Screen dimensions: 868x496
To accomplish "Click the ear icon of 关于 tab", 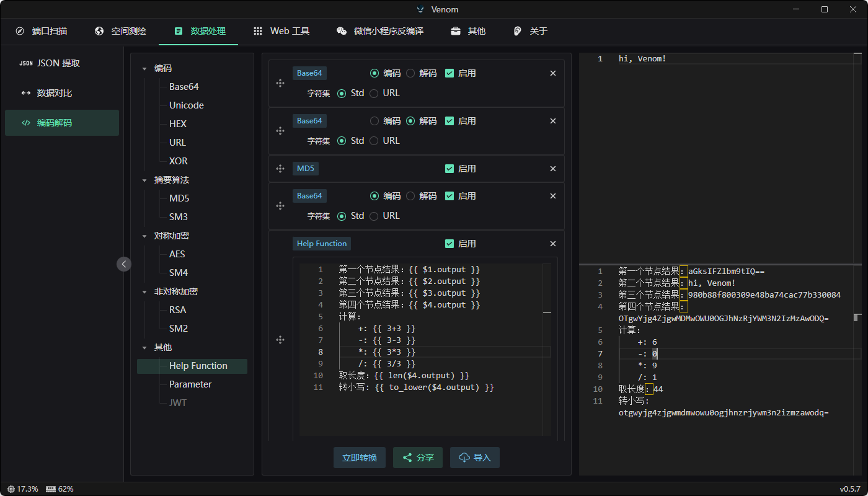I will tap(518, 31).
